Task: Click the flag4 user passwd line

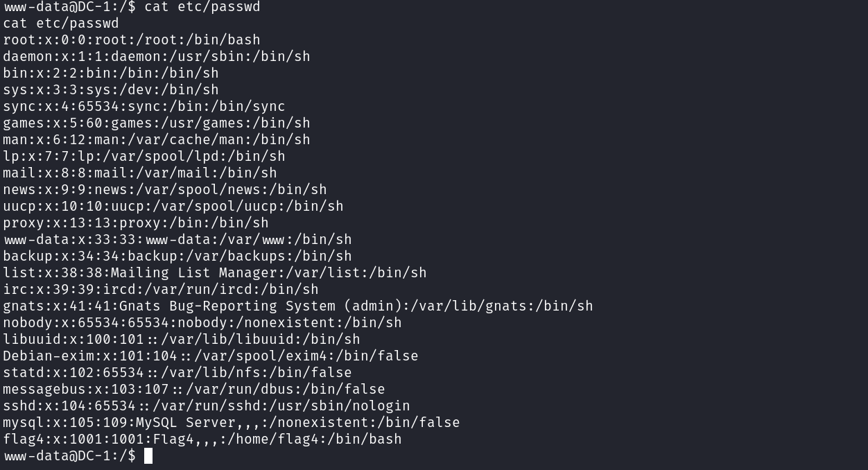Action: (x=202, y=439)
